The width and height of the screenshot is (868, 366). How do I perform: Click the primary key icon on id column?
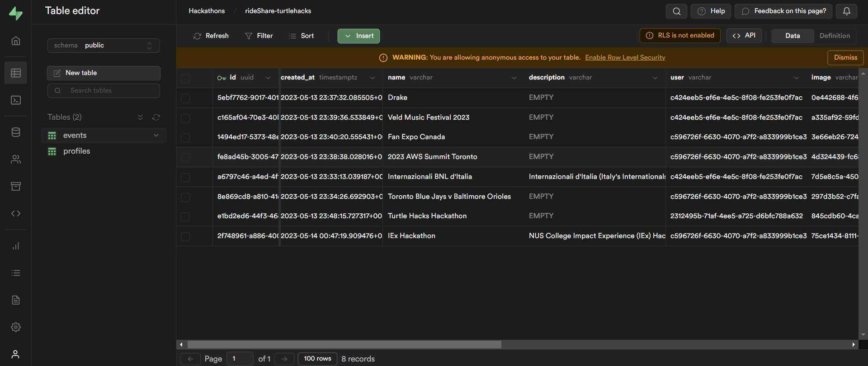222,78
